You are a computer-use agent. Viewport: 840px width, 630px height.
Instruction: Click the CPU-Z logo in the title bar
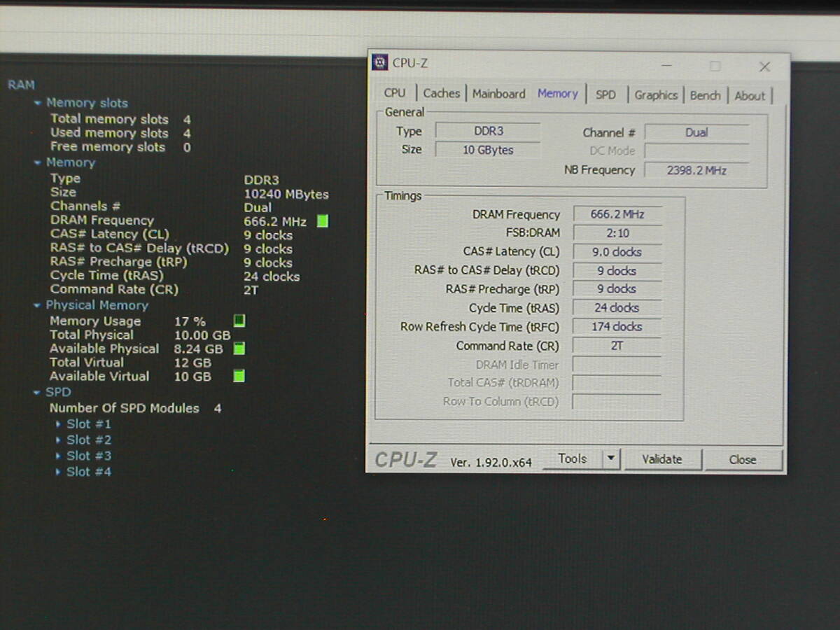tap(379, 62)
